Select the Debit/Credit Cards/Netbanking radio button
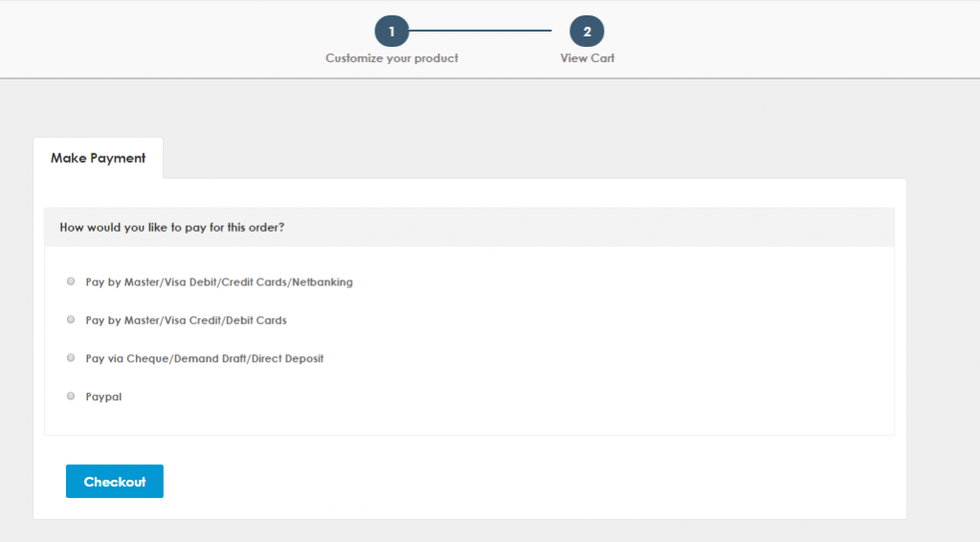Image resolution: width=980 pixels, height=542 pixels. 71,282
